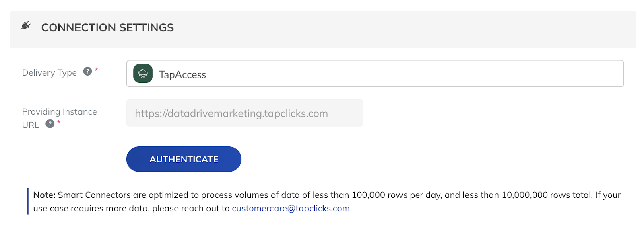
Task: Focus the Providing Instance URL input field
Action: pos(245,113)
